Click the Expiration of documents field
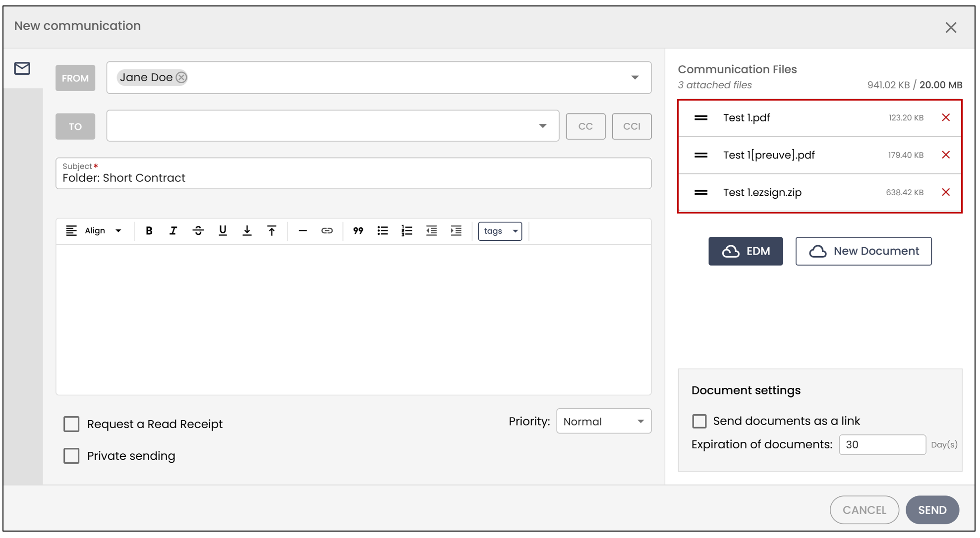The height and width of the screenshot is (538, 980). pyautogui.click(x=882, y=444)
